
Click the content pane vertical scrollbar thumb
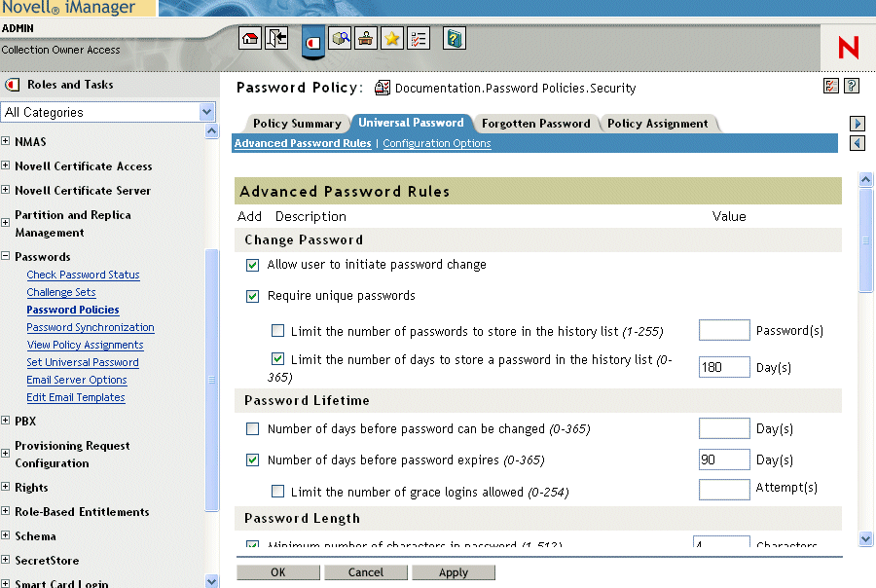pyautogui.click(x=865, y=240)
